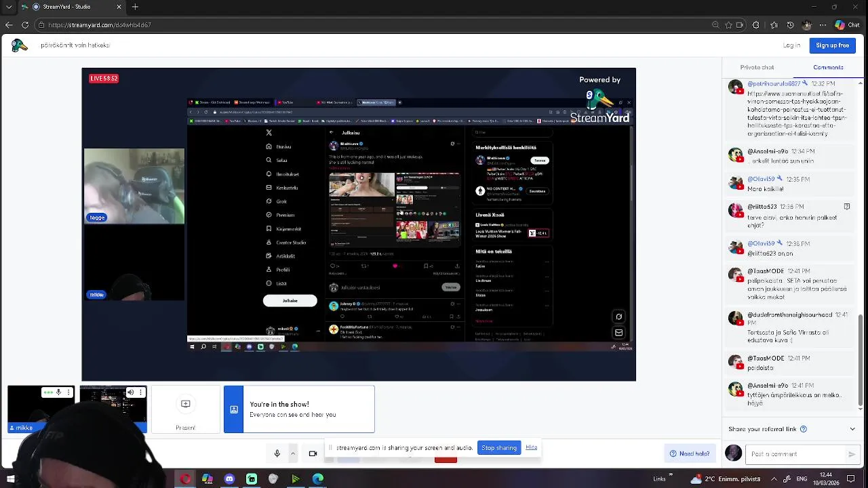Click the StreamYard duck logo
Viewport: 868px width, 488px height.
point(19,45)
